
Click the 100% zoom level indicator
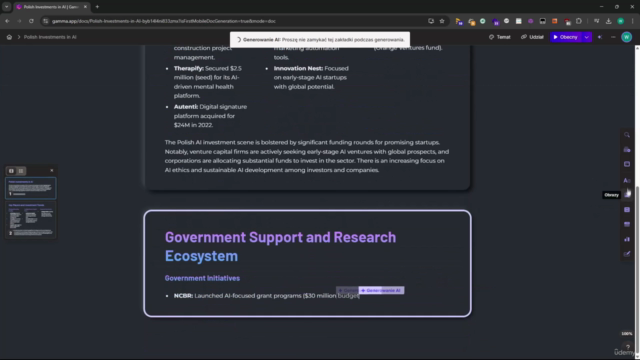[x=627, y=333]
